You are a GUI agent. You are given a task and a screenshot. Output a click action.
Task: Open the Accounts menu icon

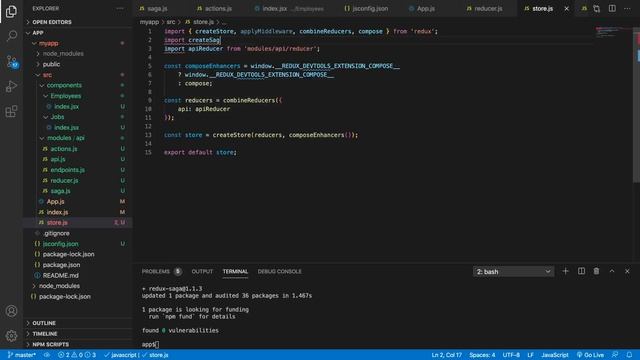11,311
